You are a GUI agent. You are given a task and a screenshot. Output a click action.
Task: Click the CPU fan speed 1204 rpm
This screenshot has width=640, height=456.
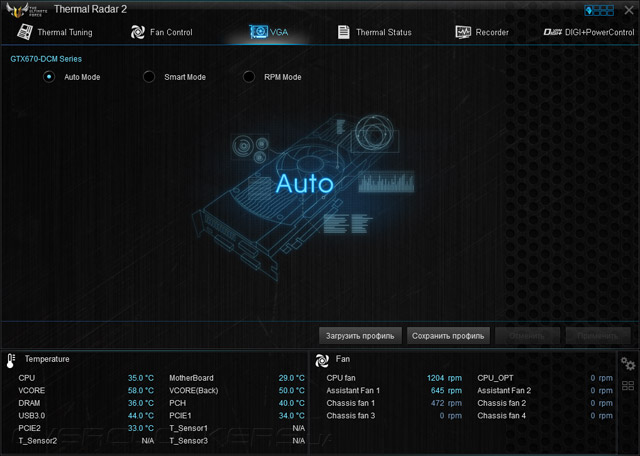[x=444, y=378]
